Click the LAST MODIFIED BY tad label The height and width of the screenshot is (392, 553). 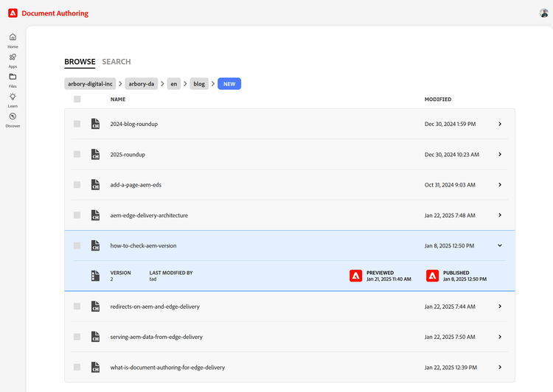coord(171,276)
